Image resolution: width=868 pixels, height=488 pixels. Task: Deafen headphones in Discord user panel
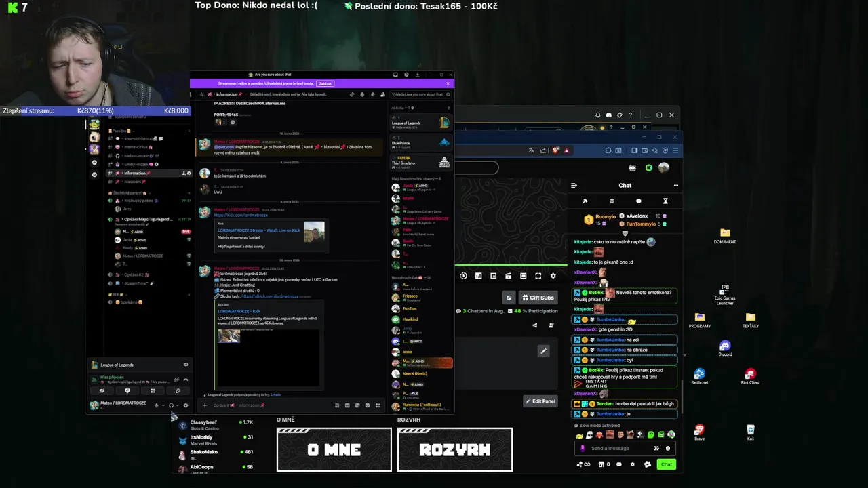171,405
